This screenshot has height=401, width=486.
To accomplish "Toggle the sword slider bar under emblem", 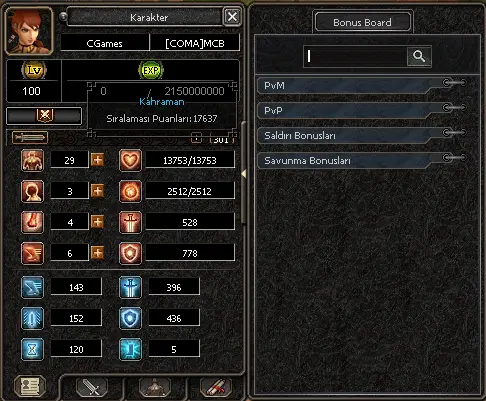I will (30, 137).
